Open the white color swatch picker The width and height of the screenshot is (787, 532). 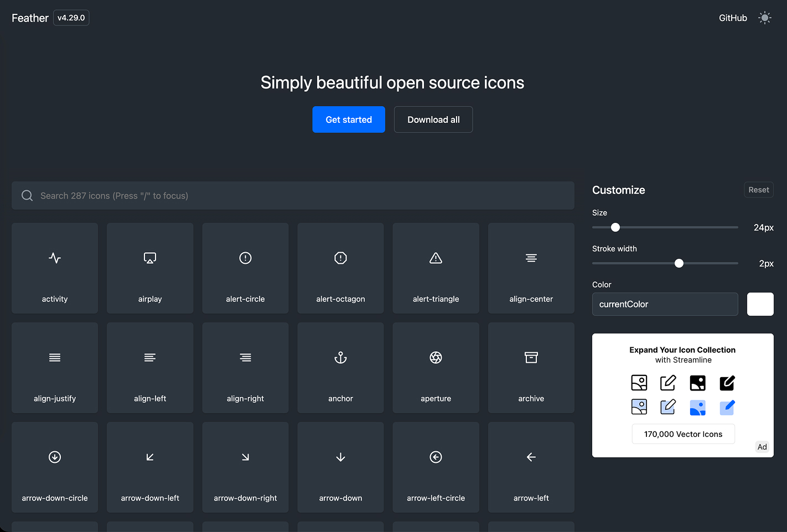[760, 304]
